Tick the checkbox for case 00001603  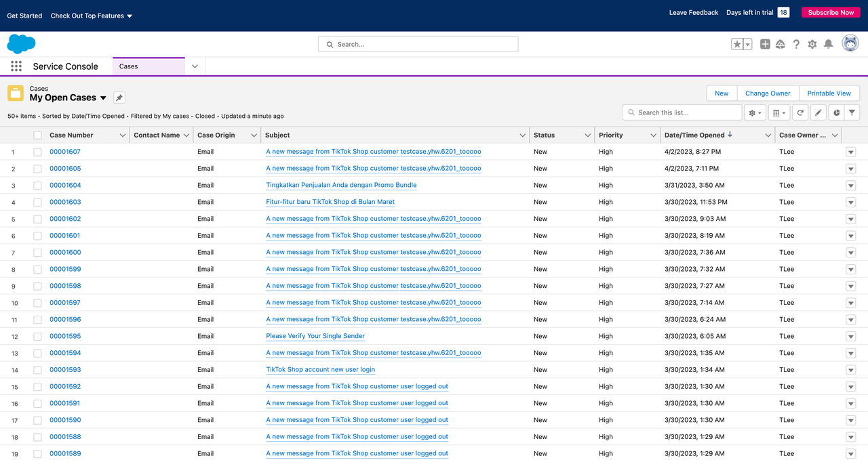(37, 203)
